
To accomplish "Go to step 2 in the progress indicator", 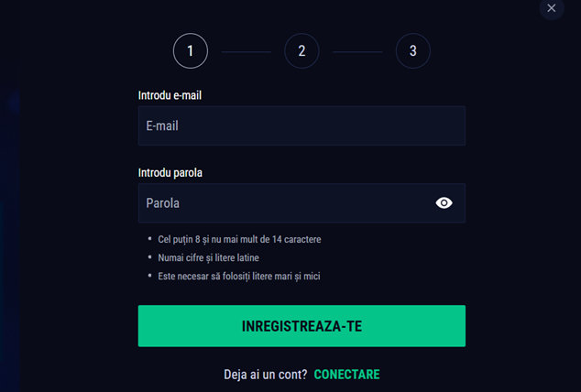I will [x=301, y=51].
